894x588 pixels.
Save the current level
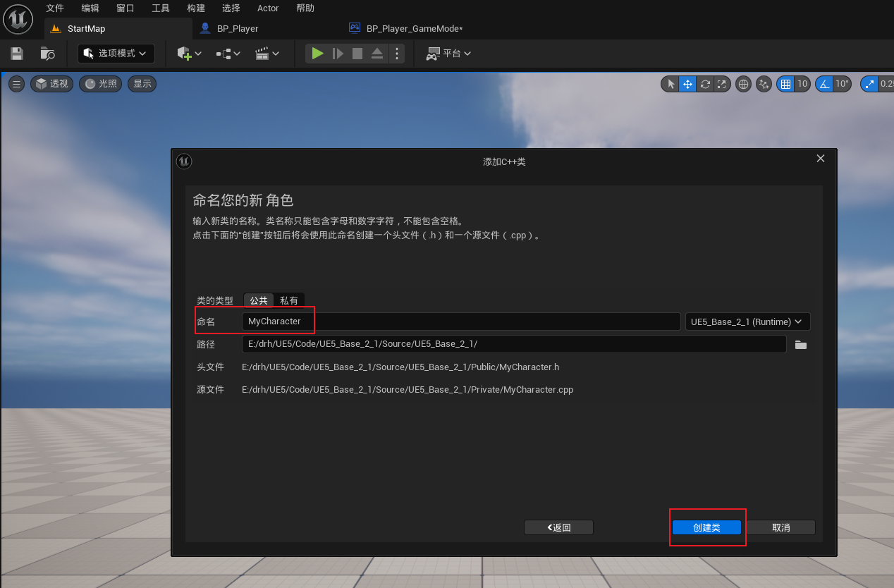click(x=16, y=53)
